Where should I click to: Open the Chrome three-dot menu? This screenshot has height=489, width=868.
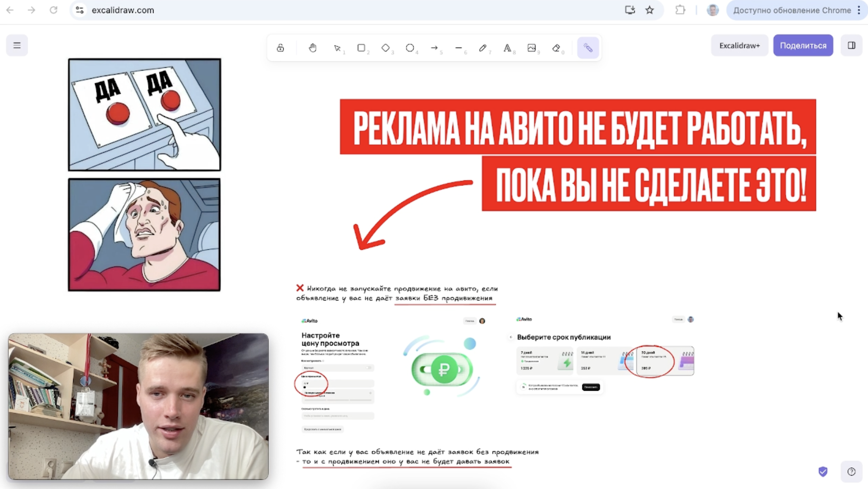click(859, 10)
